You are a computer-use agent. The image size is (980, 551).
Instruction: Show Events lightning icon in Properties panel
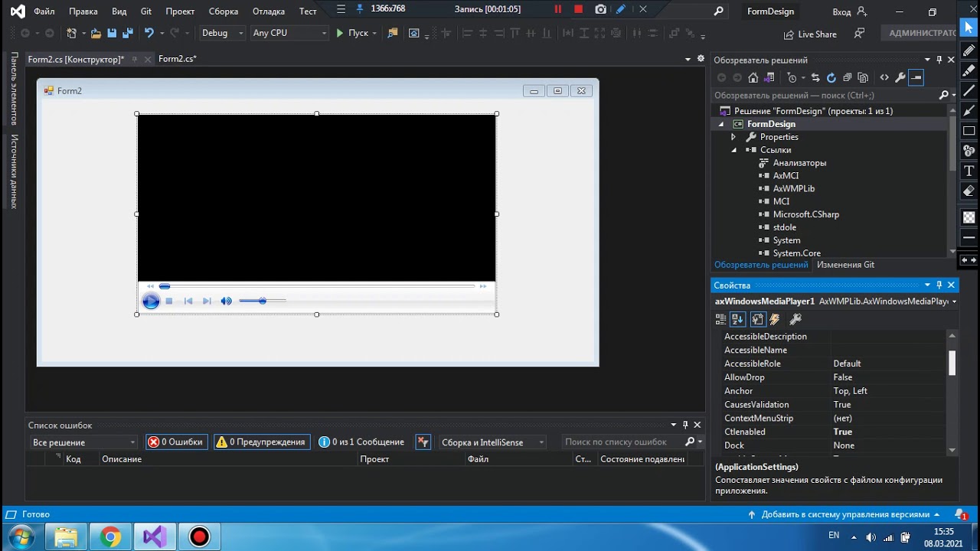(x=775, y=319)
